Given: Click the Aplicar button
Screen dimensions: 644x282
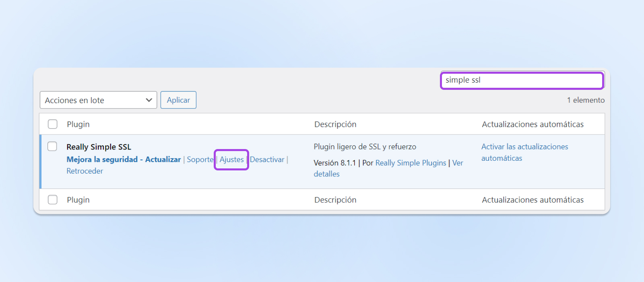Looking at the screenshot, I should (x=178, y=100).
